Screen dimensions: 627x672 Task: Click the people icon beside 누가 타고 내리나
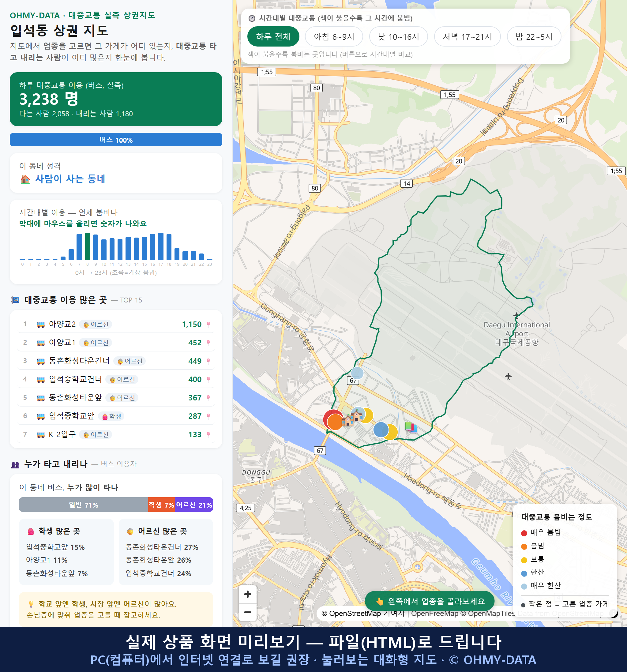click(15, 464)
